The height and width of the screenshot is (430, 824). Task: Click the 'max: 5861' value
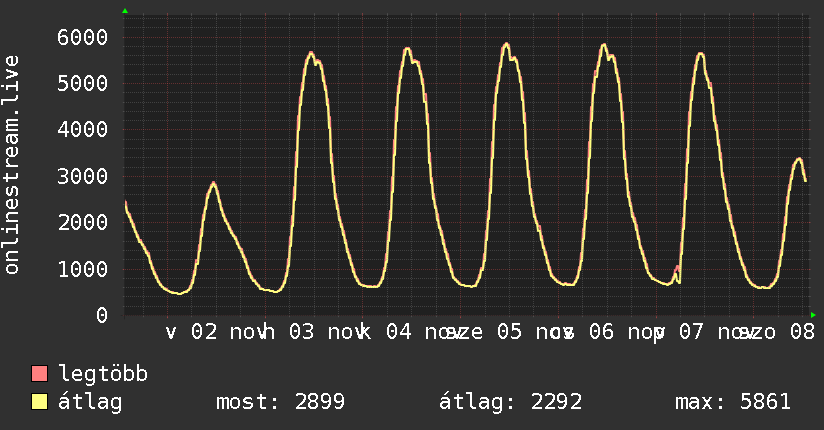point(733,402)
